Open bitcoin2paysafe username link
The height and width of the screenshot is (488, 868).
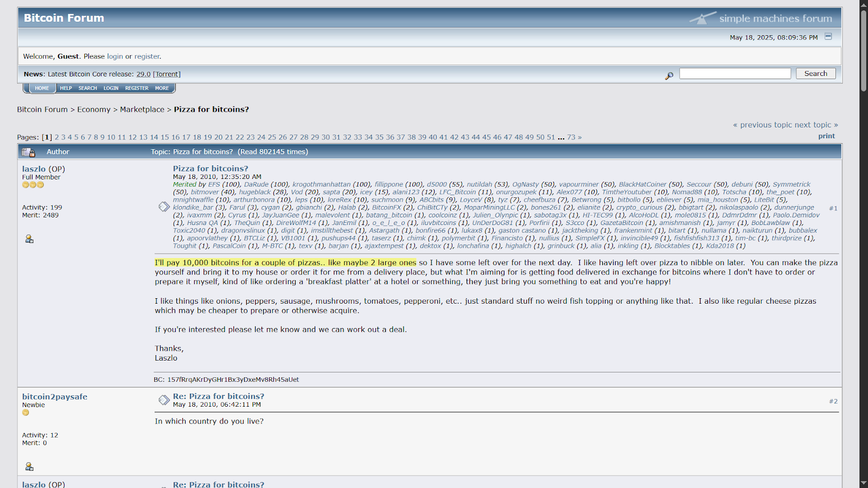click(55, 397)
